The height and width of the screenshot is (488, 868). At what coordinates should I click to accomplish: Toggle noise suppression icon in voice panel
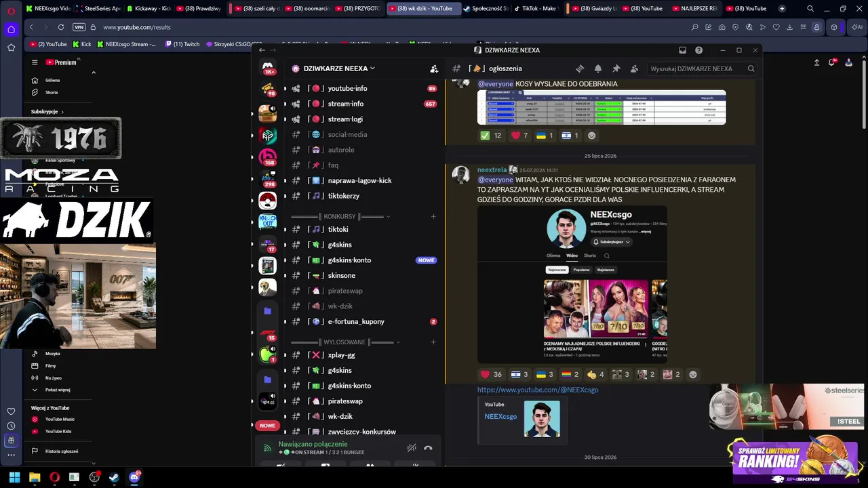[x=412, y=448]
